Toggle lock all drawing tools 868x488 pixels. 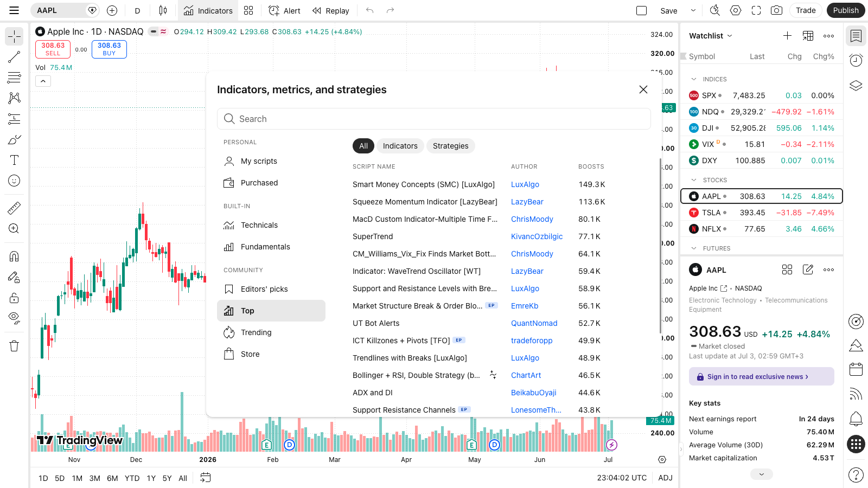click(14, 298)
